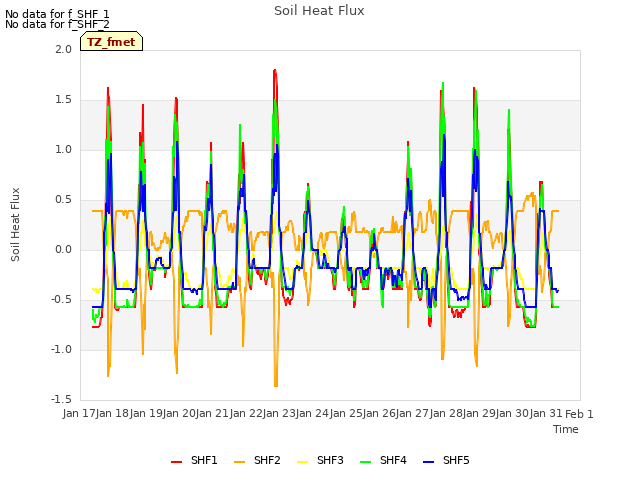Click the Jan 31 x-axis date label
Image resolution: width=640 pixels, height=480 pixels.
coord(546,413)
